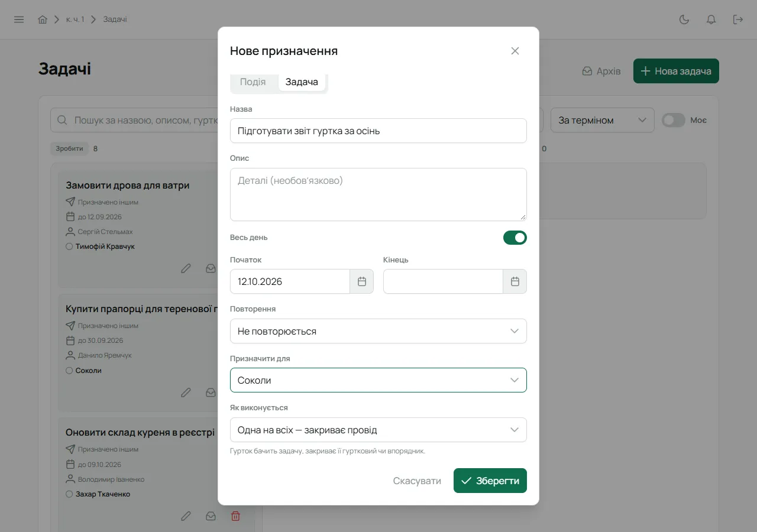The width and height of the screenshot is (757, 532).
Task: Open notifications bell icon
Action: point(711,20)
